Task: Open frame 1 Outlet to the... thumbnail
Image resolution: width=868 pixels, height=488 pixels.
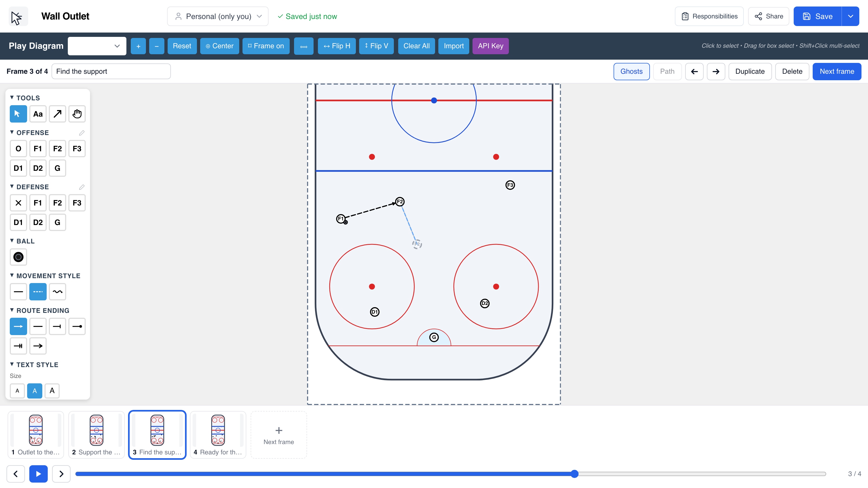Action: pos(36,434)
